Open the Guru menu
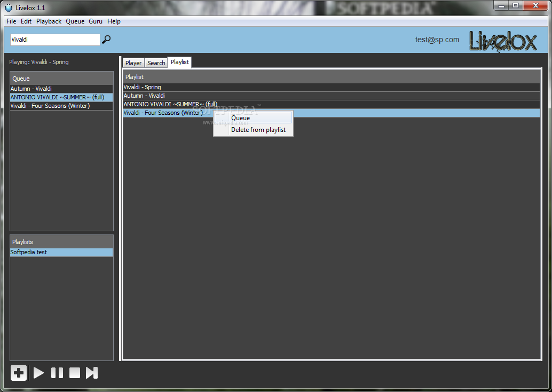Image resolution: width=552 pixels, height=392 pixels. coord(96,21)
